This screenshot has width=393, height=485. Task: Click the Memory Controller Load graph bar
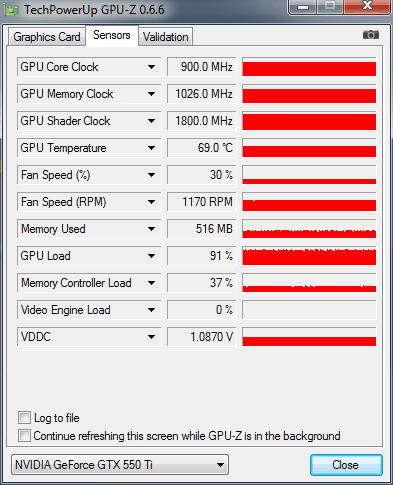[309, 283]
